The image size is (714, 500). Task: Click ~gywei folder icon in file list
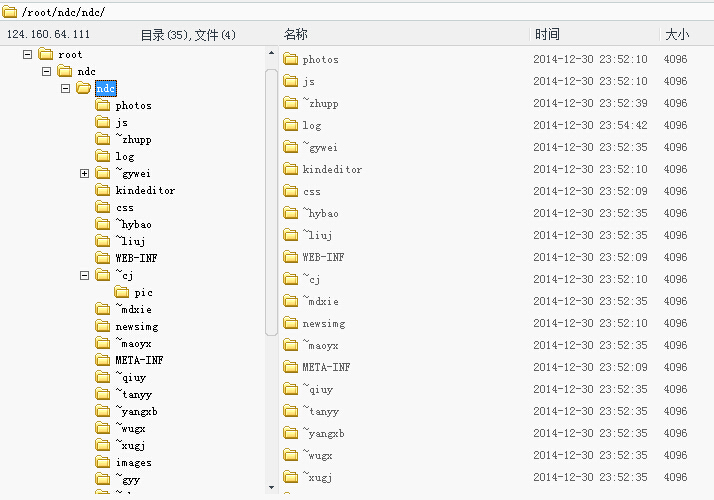point(291,147)
